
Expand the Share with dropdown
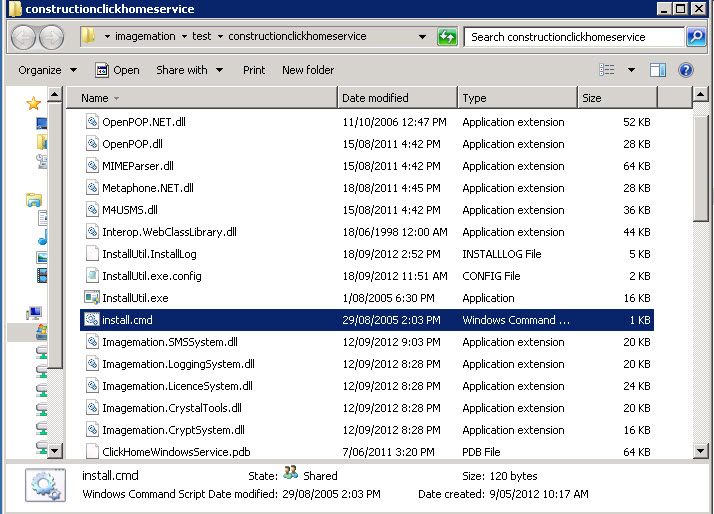click(188, 70)
